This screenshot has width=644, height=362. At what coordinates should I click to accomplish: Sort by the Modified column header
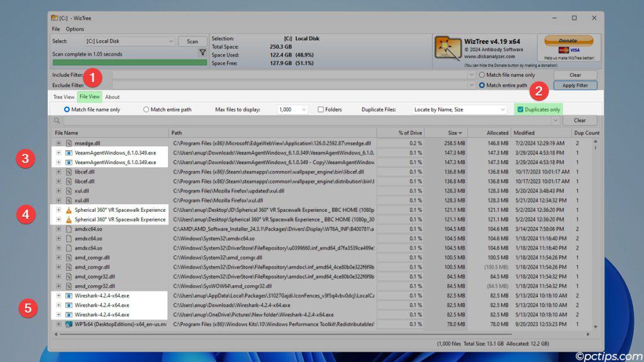point(541,133)
